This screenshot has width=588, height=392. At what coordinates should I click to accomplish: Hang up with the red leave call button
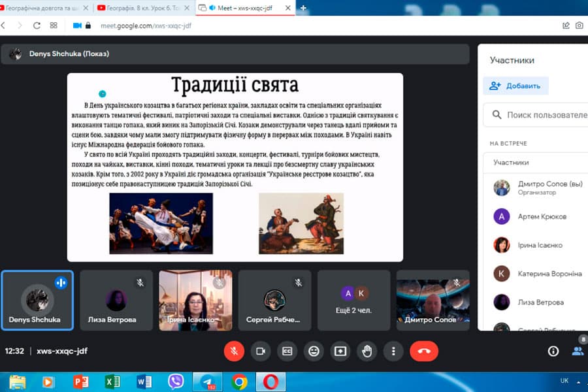pyautogui.click(x=424, y=351)
